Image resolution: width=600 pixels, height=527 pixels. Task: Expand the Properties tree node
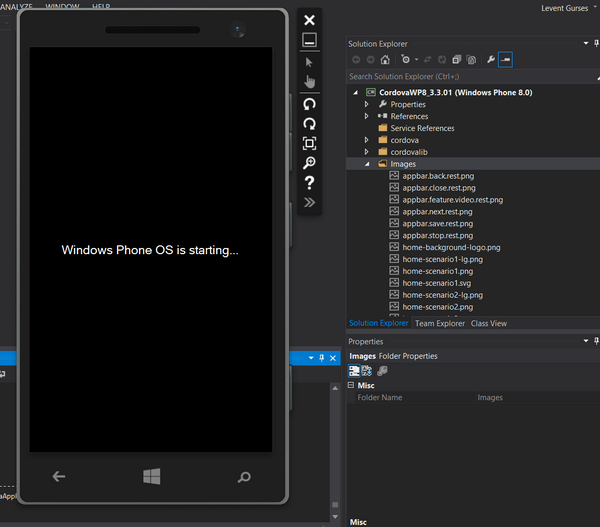[x=366, y=104]
